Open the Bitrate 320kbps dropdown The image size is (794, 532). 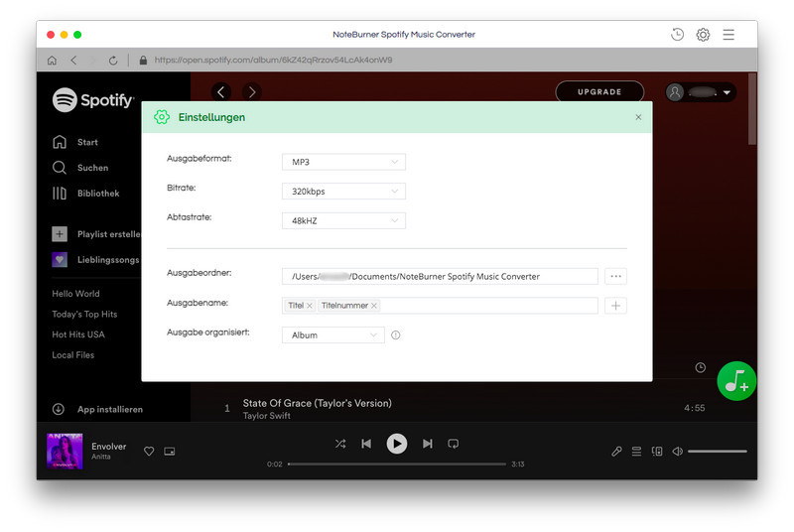[x=343, y=192]
